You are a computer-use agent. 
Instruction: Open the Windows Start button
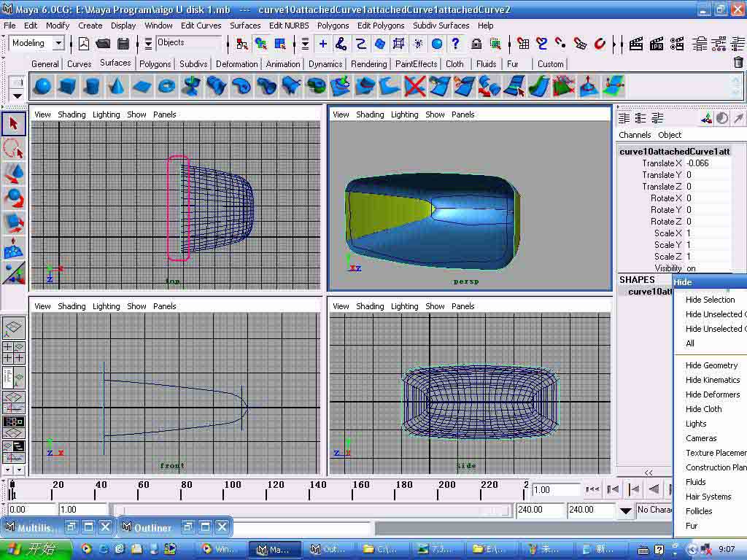36,549
